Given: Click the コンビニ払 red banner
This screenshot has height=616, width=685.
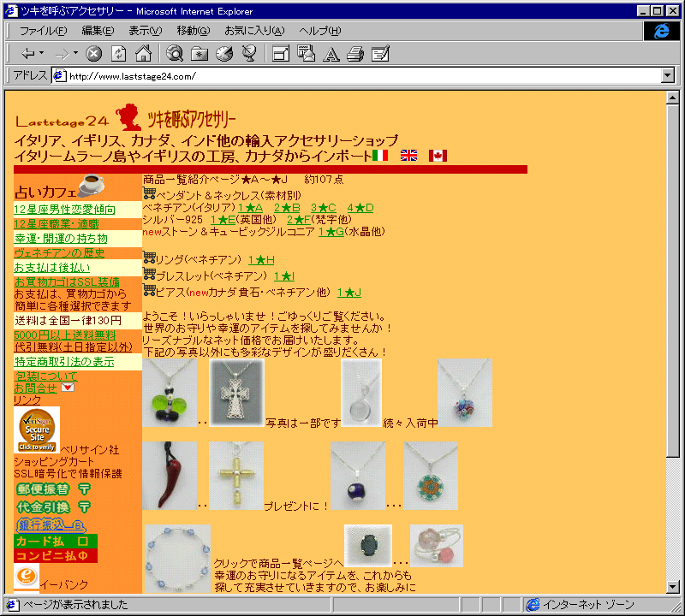Looking at the screenshot, I should coord(56,556).
